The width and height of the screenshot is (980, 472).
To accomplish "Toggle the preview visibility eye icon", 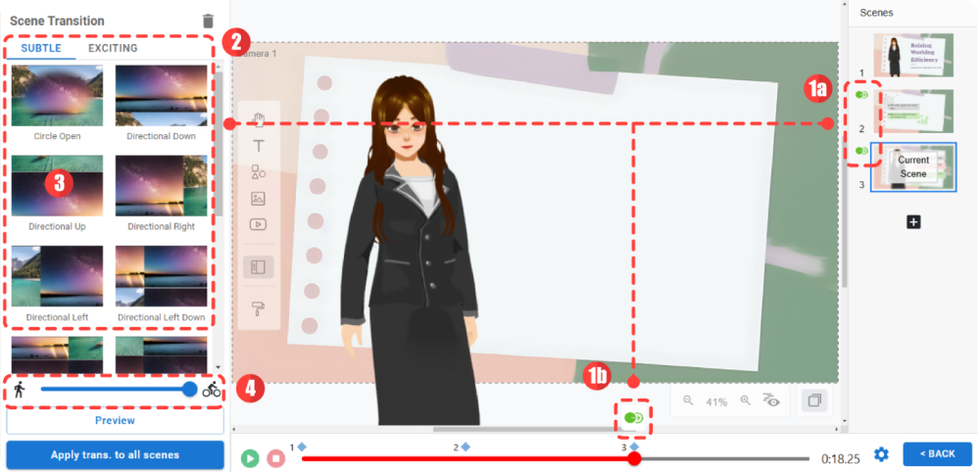I will click(772, 401).
